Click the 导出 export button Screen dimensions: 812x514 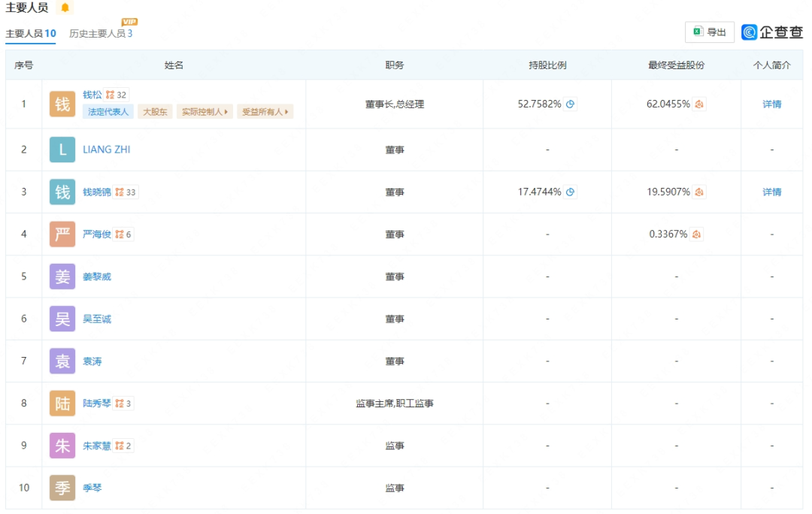tap(710, 32)
